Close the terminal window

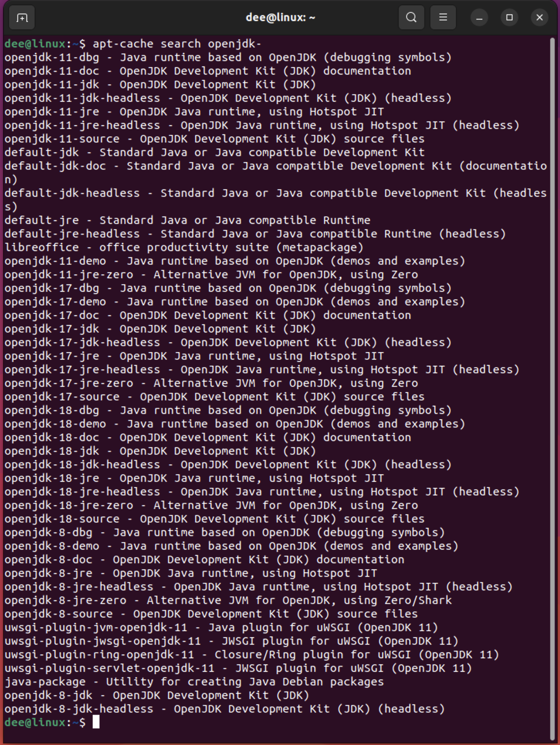coord(540,18)
